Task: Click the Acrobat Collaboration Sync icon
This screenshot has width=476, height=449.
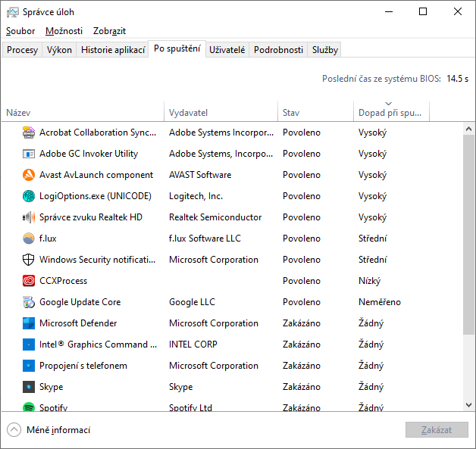Action: point(29,133)
